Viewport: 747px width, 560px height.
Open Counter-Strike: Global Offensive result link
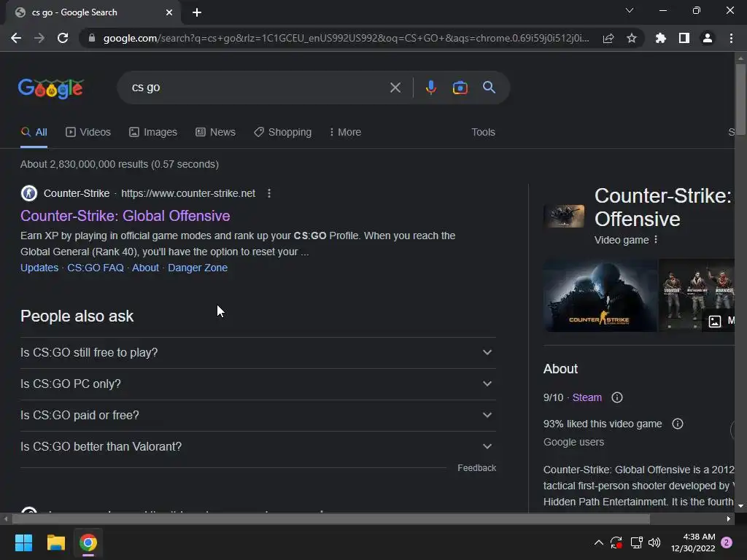click(125, 216)
